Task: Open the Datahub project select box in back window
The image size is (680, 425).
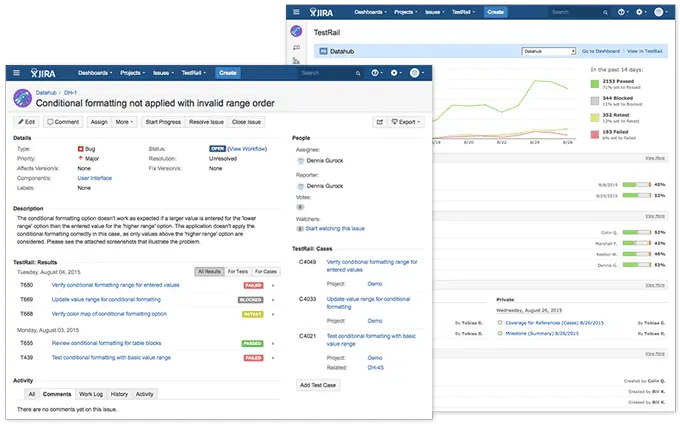Action: tap(549, 51)
